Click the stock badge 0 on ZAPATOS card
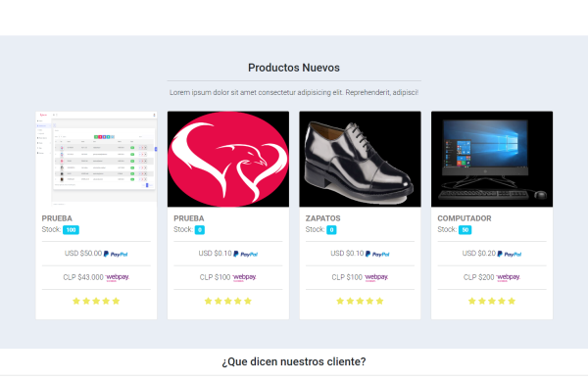The width and height of the screenshot is (588, 381). coord(331,230)
